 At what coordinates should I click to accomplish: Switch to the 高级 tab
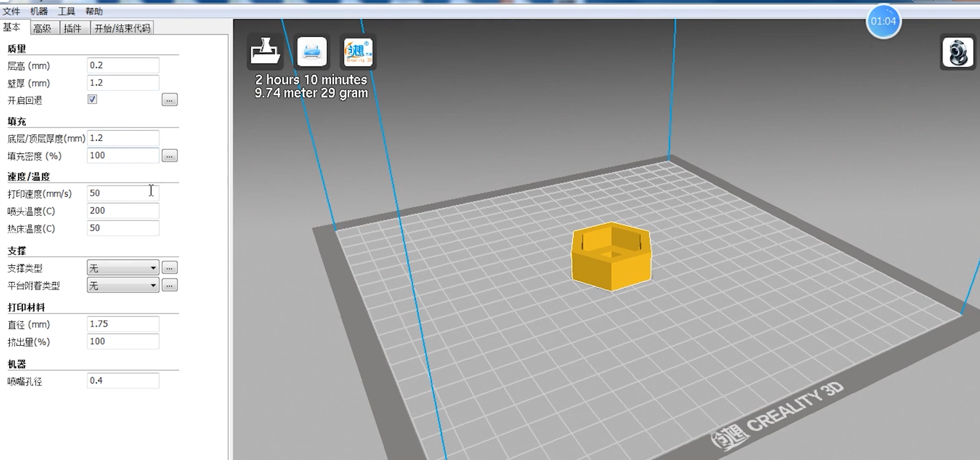point(43,28)
